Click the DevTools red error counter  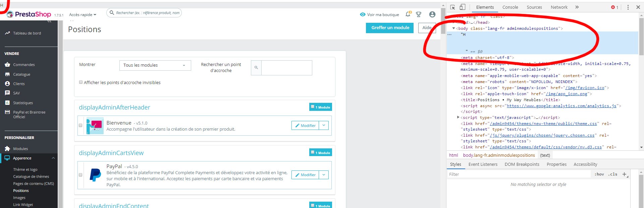(614, 7)
